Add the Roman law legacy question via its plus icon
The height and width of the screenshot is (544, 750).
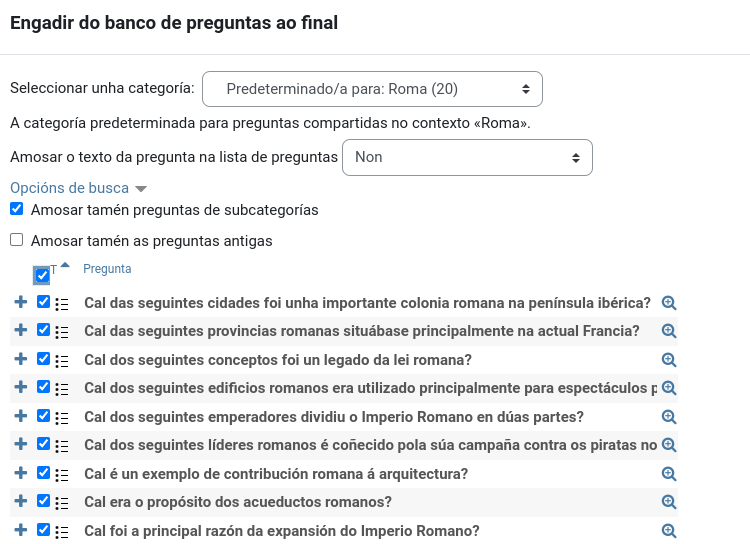point(20,359)
